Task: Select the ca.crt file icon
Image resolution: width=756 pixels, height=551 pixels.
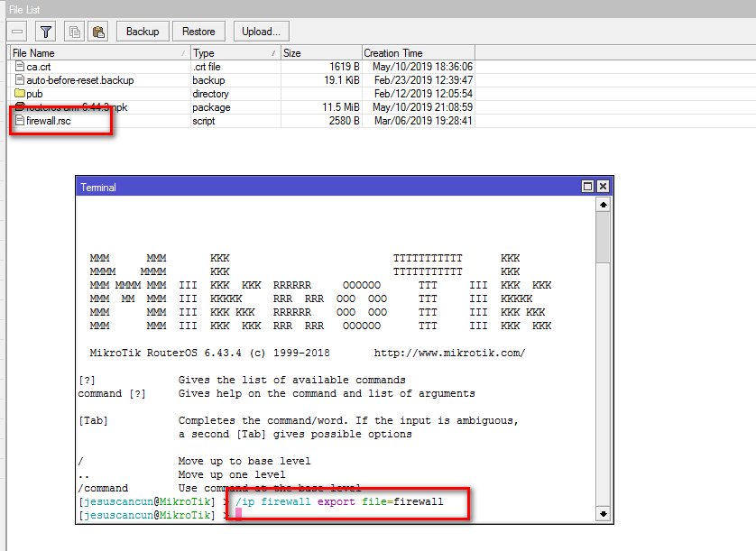Action: click(x=19, y=67)
